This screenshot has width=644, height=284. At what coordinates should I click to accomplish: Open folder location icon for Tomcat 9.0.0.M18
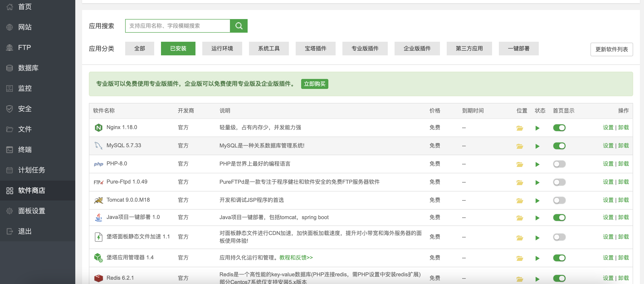tap(520, 201)
